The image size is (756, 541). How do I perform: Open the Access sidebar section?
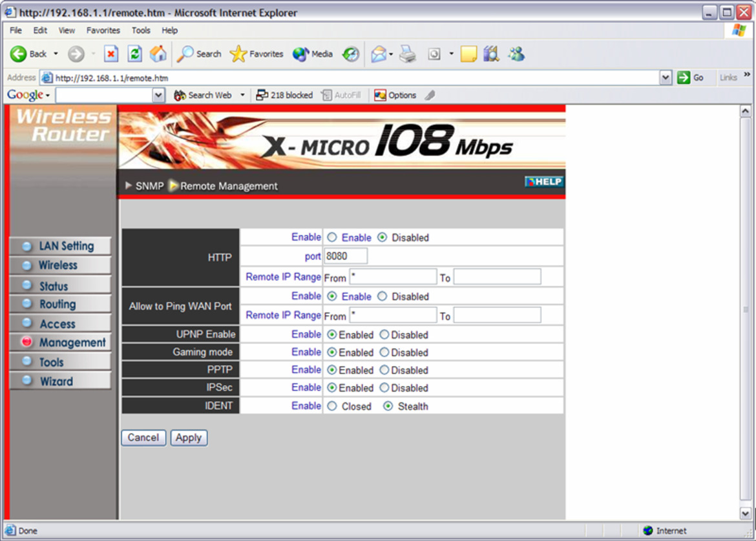(60, 323)
